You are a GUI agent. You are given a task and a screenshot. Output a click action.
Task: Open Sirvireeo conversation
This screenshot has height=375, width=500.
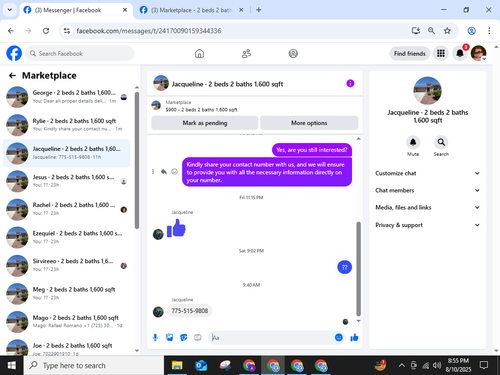(x=67, y=265)
